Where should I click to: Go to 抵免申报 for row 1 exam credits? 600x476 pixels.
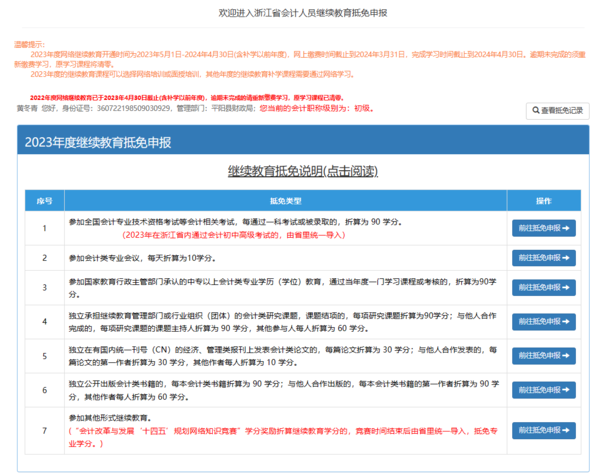click(x=544, y=228)
